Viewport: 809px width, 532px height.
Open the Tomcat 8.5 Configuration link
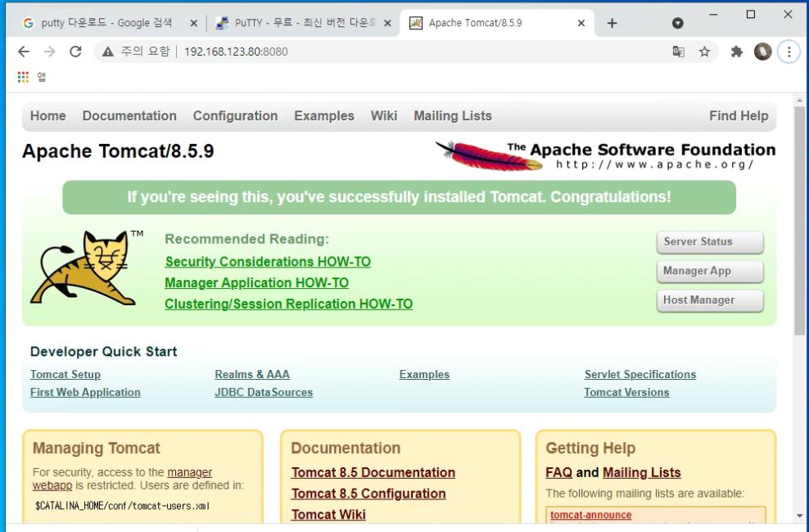(368, 494)
